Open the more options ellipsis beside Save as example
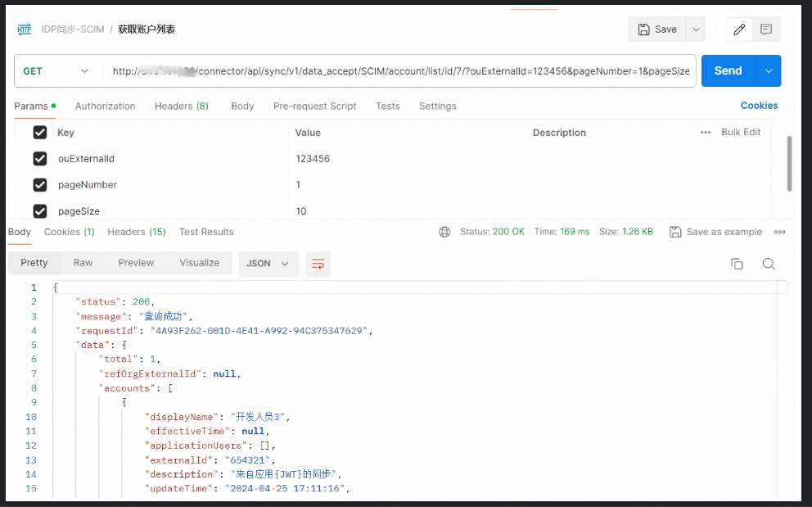The image size is (812, 507). tap(779, 232)
